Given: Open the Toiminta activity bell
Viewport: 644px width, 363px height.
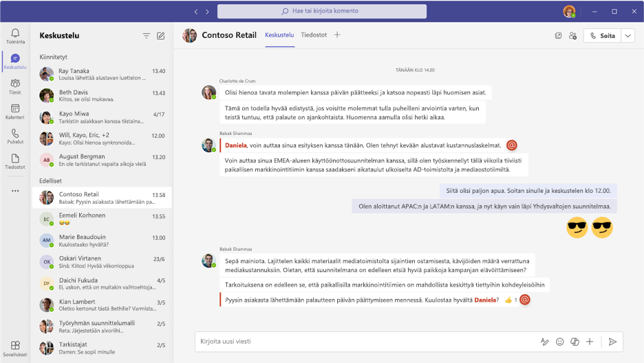Looking at the screenshot, I should click(x=15, y=36).
